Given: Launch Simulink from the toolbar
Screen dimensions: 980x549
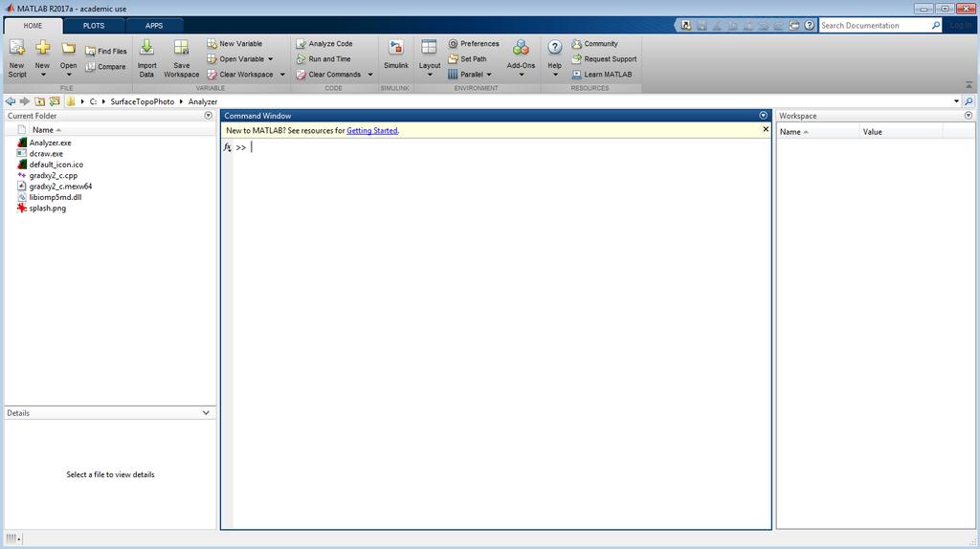Looking at the screenshot, I should pyautogui.click(x=395, y=55).
